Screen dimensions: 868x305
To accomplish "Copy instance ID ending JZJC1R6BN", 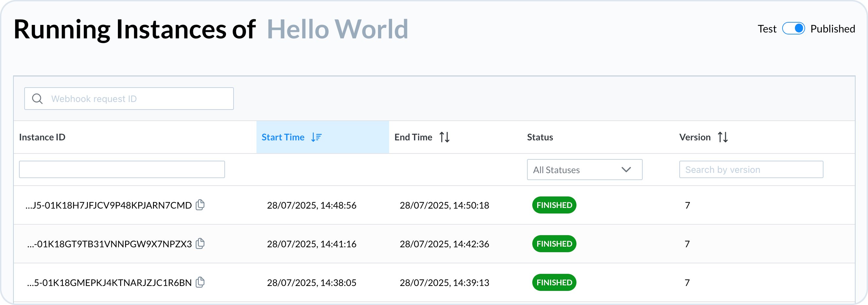I will (x=200, y=282).
